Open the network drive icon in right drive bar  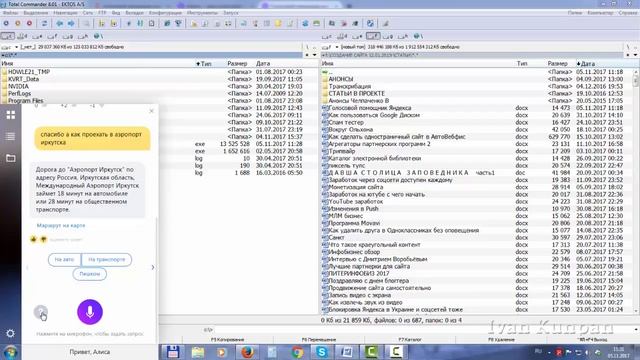(x=418, y=36)
